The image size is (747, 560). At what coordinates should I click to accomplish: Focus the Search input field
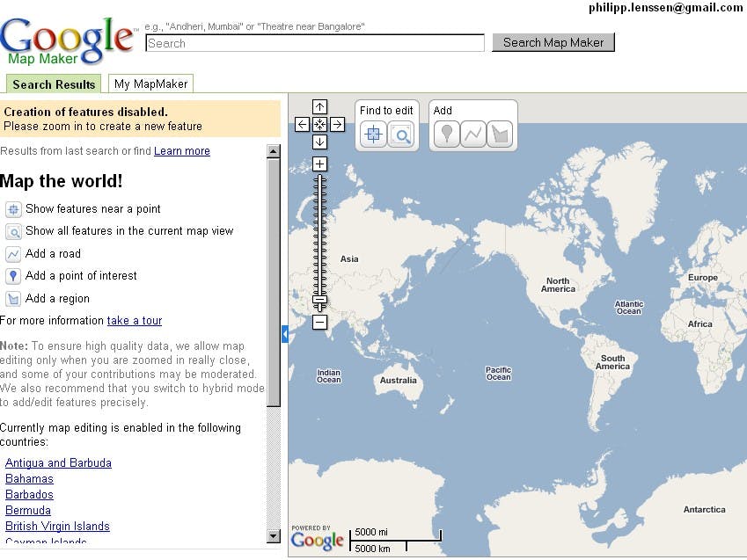(315, 43)
